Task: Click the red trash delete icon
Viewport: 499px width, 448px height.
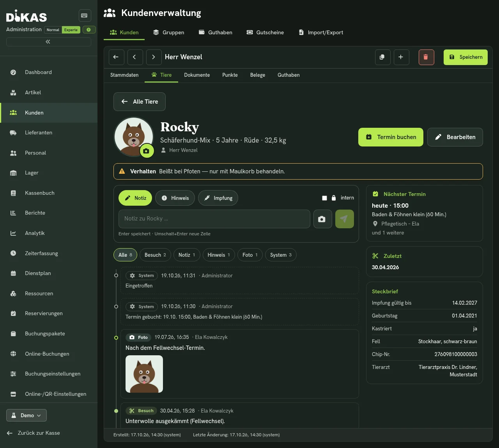Action: coord(426,57)
